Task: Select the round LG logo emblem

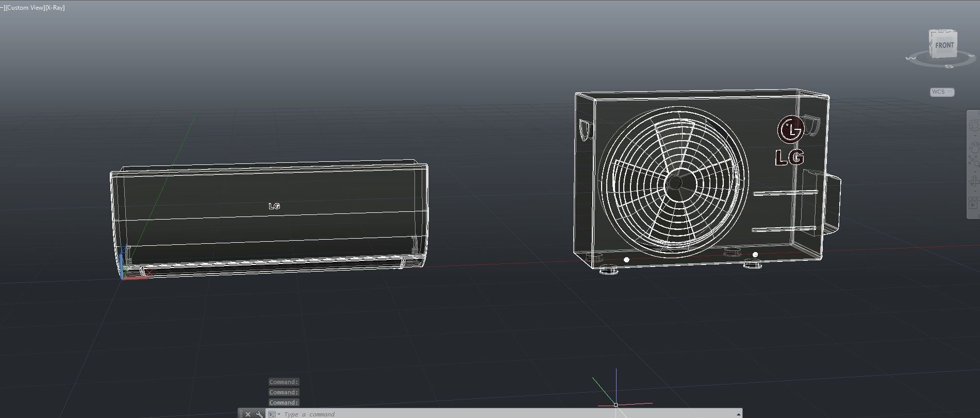Action: point(790,129)
